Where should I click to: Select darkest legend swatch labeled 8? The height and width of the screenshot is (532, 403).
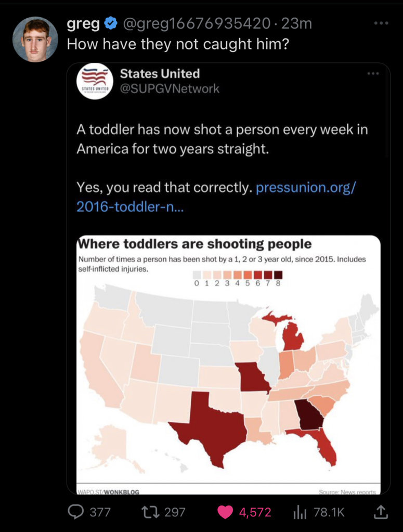(278, 275)
